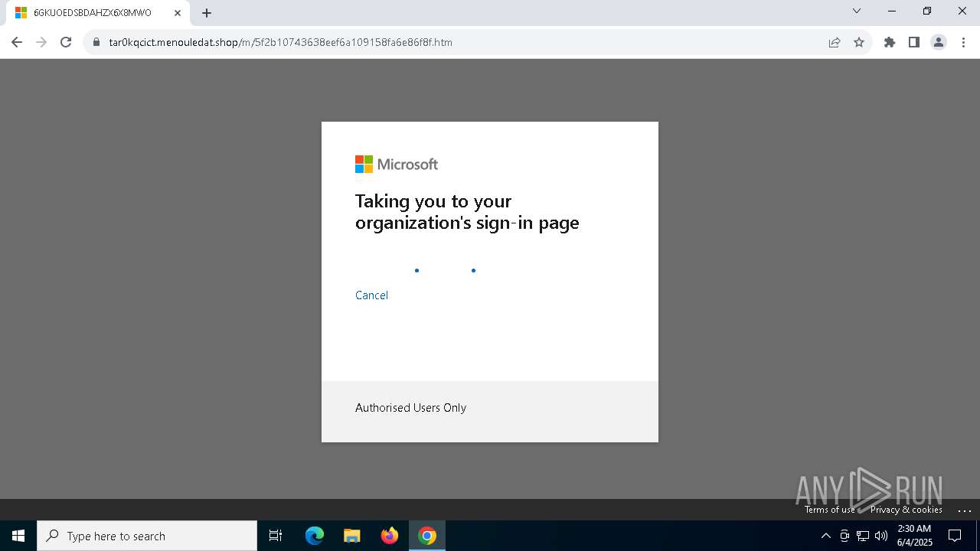Select the 6GKUOEDSBDAHZX6X8MWO browser tab
This screenshot has width=980, height=551.
(98, 13)
